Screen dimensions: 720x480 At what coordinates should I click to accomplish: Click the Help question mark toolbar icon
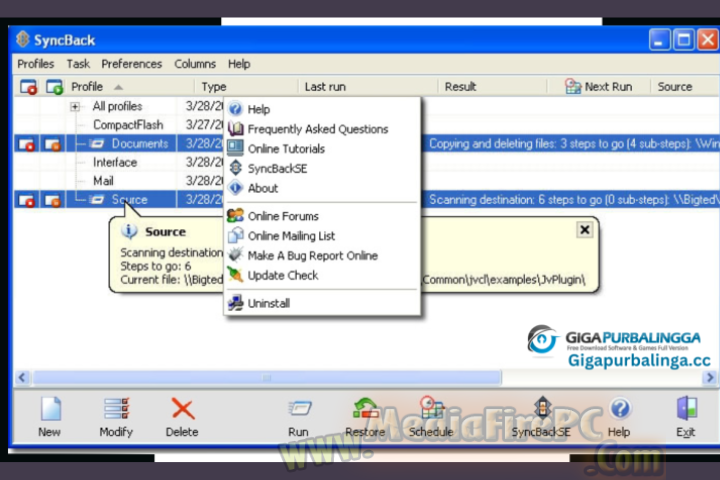620,408
